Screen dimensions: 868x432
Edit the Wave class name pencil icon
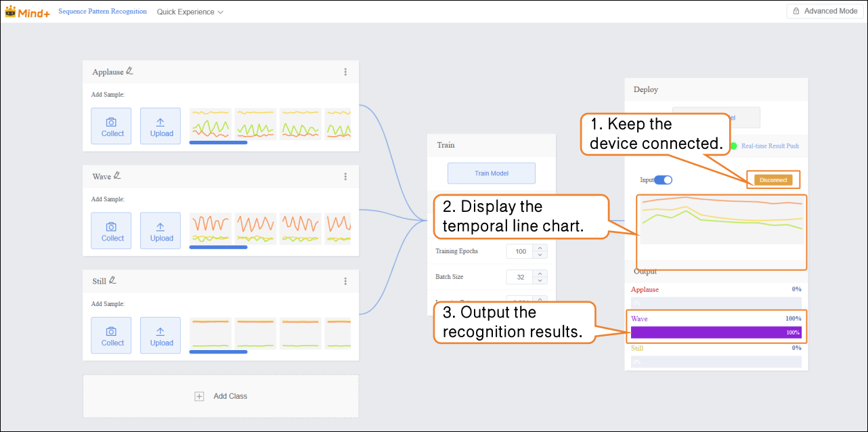[117, 175]
